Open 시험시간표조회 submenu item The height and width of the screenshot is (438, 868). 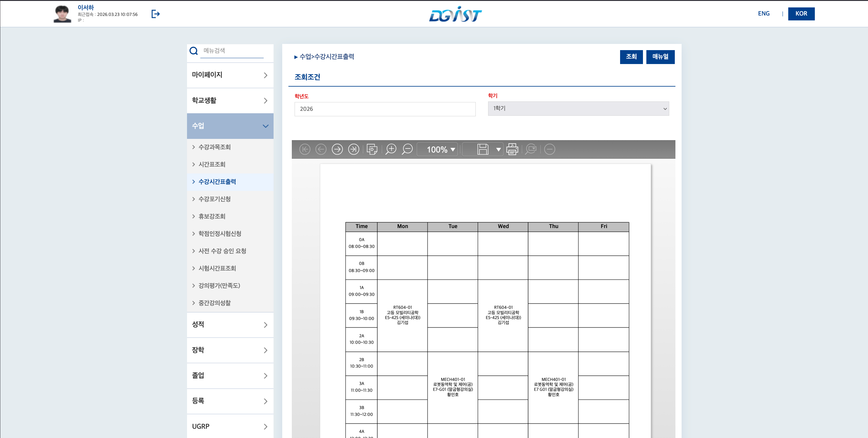click(x=217, y=268)
